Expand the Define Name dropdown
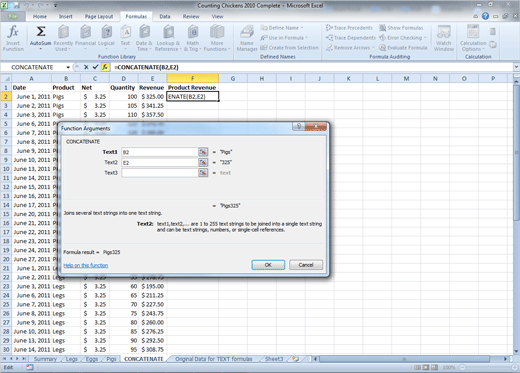Image resolution: width=520 pixels, height=373 pixels. click(302, 28)
